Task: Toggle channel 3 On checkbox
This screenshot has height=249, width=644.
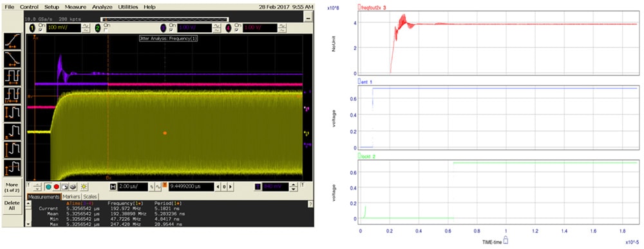Action: tap(171, 30)
